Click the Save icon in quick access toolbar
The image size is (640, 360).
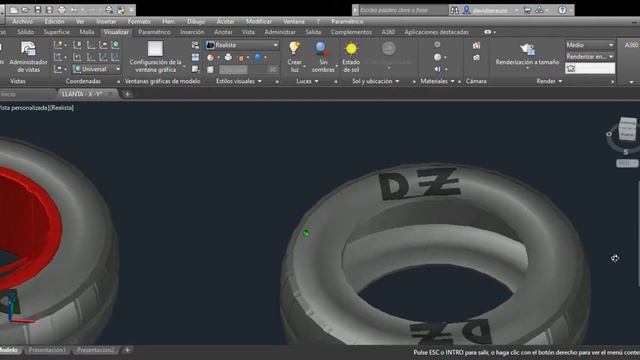pos(38,10)
